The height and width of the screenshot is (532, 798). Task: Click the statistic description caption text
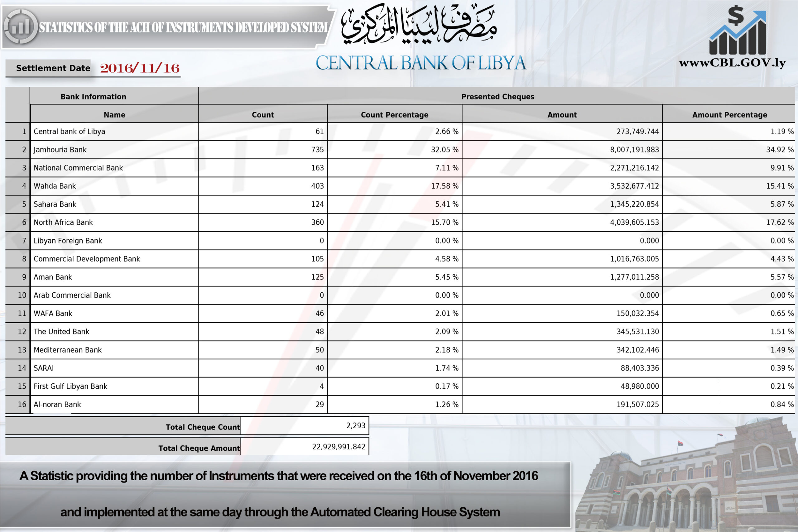click(x=279, y=494)
